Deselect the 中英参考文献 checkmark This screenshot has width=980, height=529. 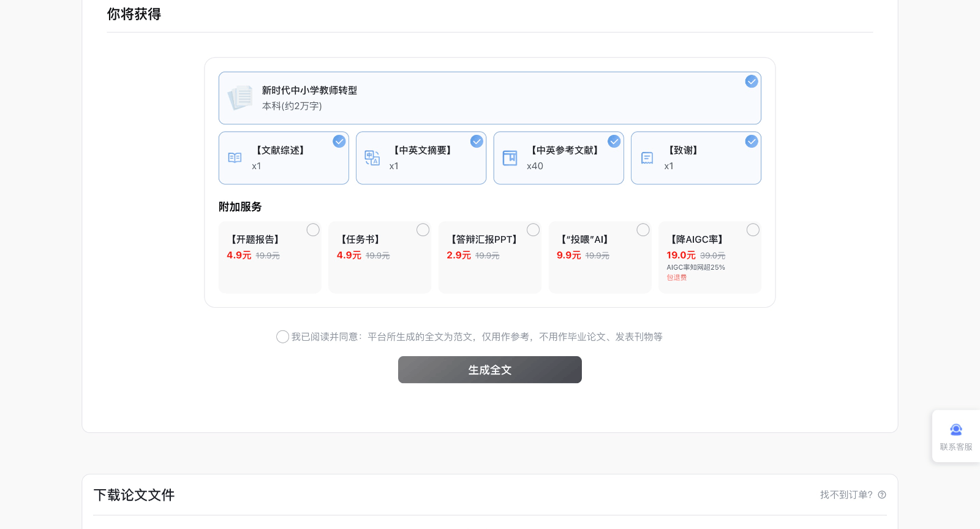[614, 142]
